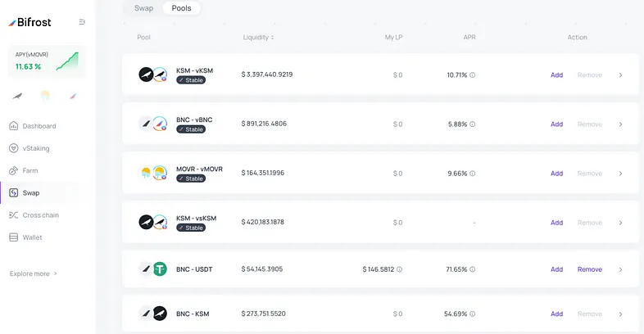Screen dimensions: 644x334
Task: Expand MOVR - vMOVR pool details chevron
Action: (x=620, y=174)
